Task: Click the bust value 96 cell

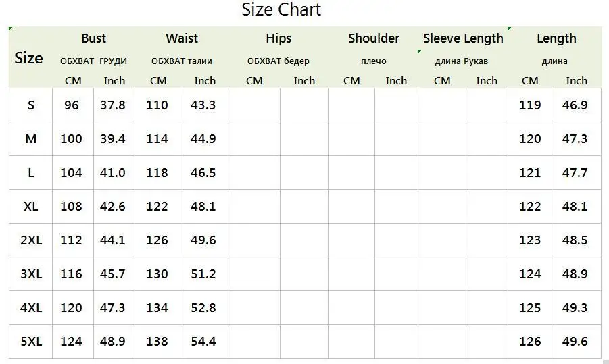Action: [x=73, y=105]
